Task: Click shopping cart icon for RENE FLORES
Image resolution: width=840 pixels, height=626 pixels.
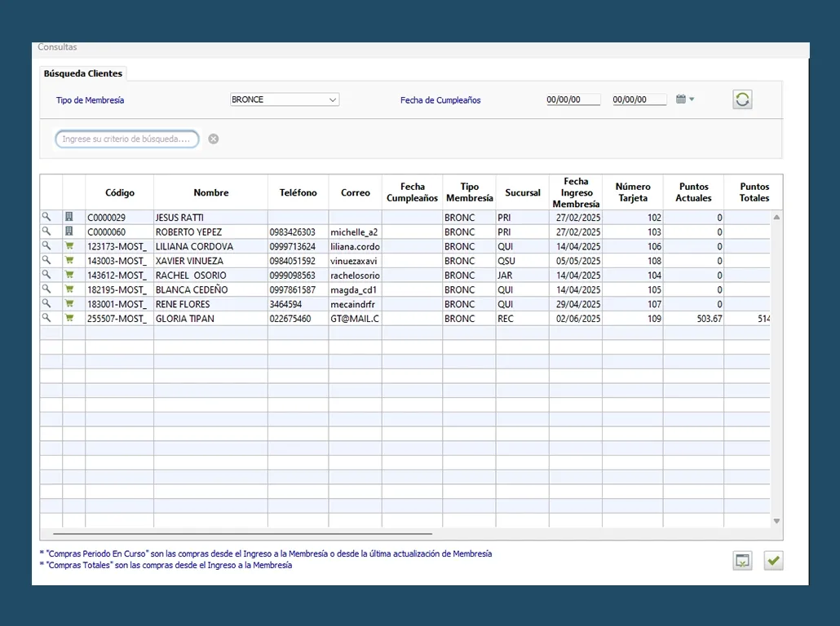Action: point(69,304)
